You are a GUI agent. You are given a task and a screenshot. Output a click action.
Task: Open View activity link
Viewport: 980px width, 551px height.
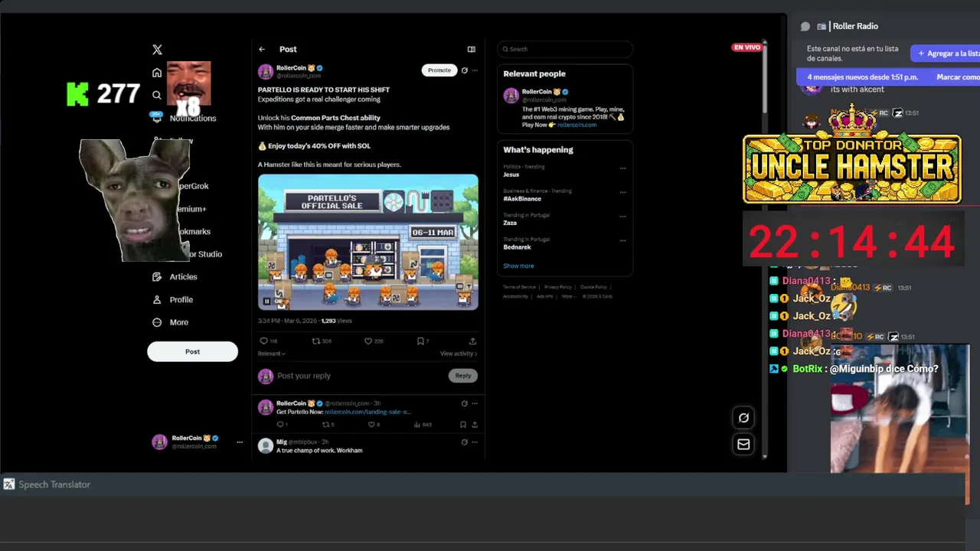click(x=459, y=354)
